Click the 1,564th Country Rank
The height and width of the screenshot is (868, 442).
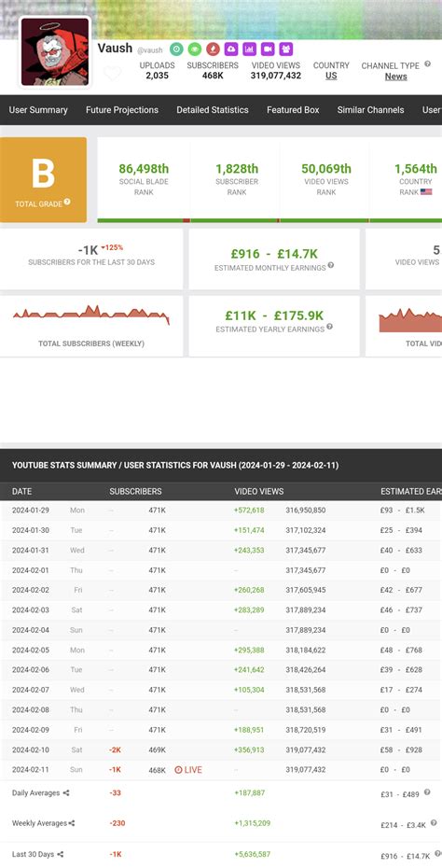click(416, 168)
